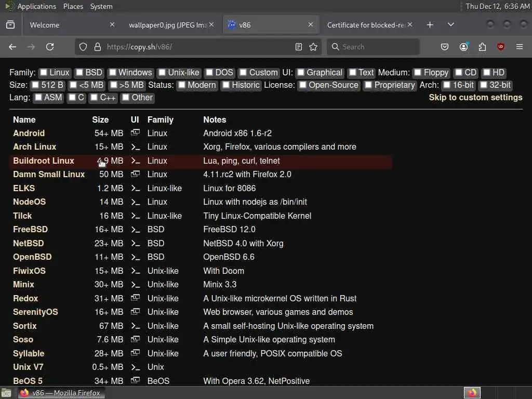Check the ASM language filter
Screen dimensions: 532x399
click(x=38, y=98)
